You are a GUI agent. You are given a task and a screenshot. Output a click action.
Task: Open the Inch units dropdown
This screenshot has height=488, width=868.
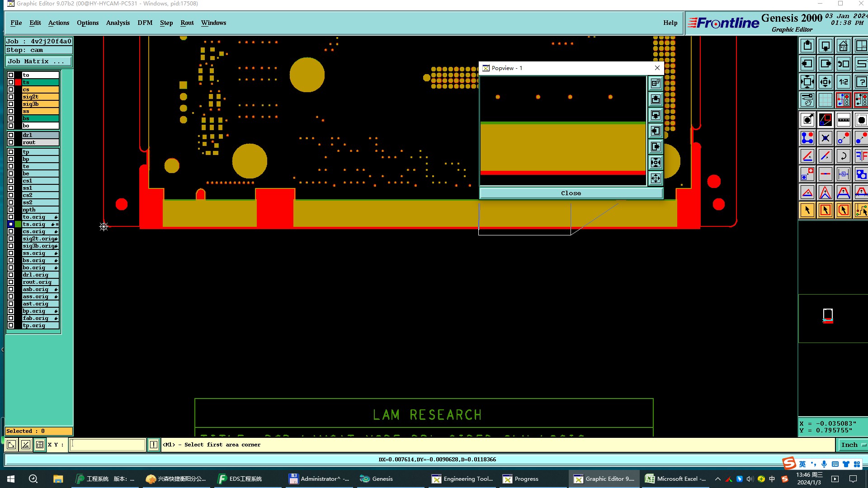(x=853, y=445)
